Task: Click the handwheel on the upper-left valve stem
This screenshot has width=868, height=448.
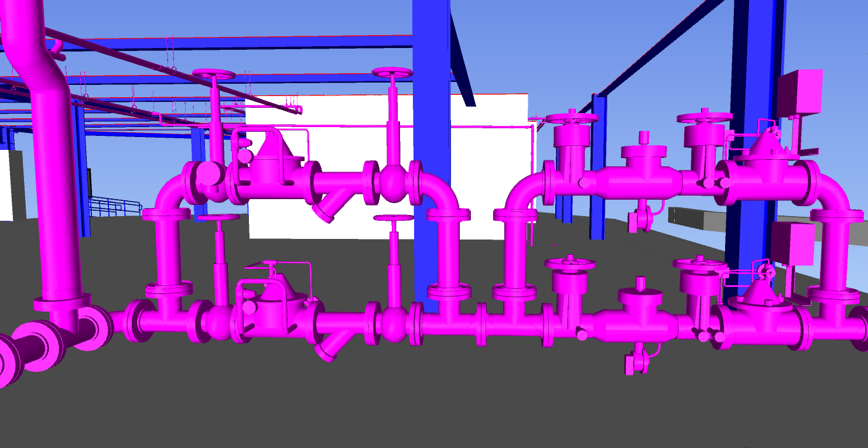Action: 214,74
